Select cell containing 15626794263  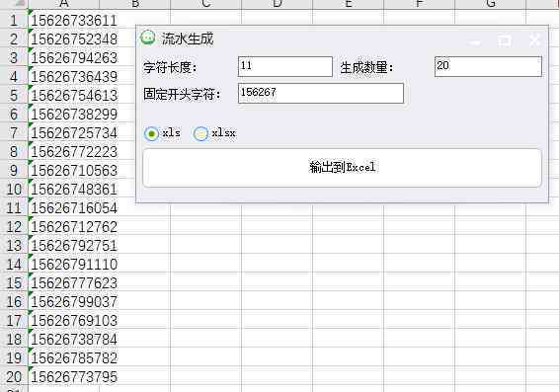tap(64, 57)
